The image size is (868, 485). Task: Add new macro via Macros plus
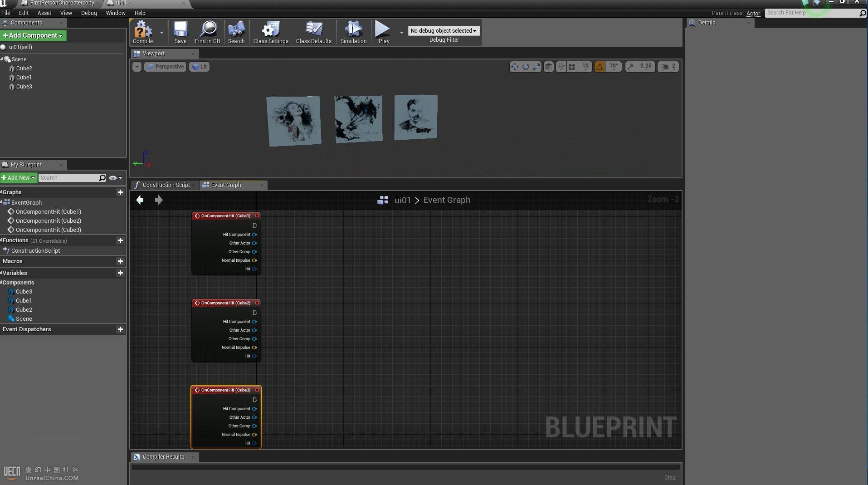[120, 261]
